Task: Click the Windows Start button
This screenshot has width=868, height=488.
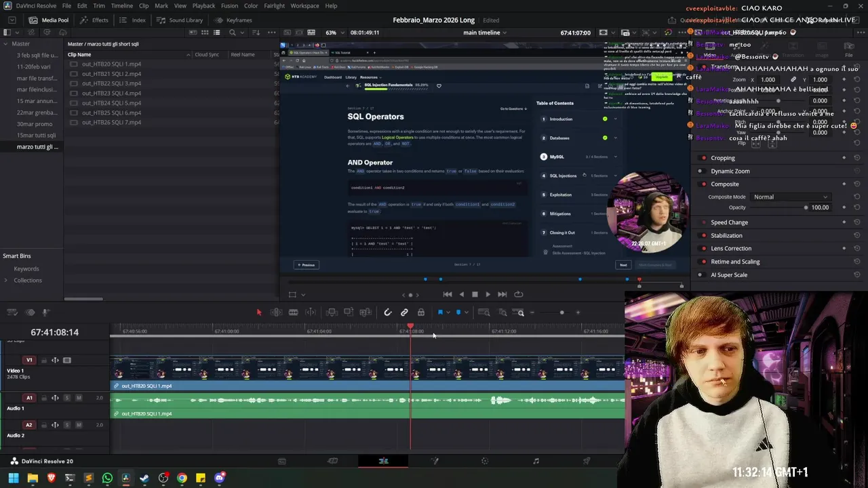Action: tap(14, 479)
